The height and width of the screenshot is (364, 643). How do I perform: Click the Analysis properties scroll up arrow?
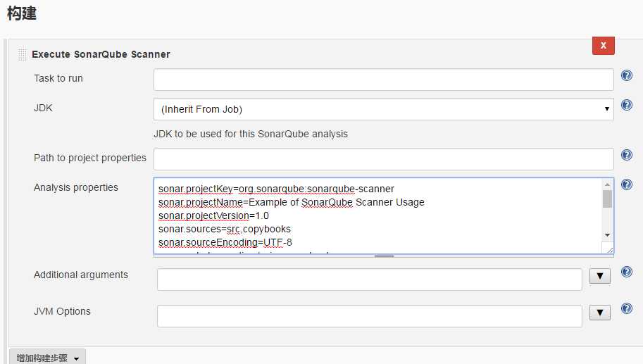(607, 185)
